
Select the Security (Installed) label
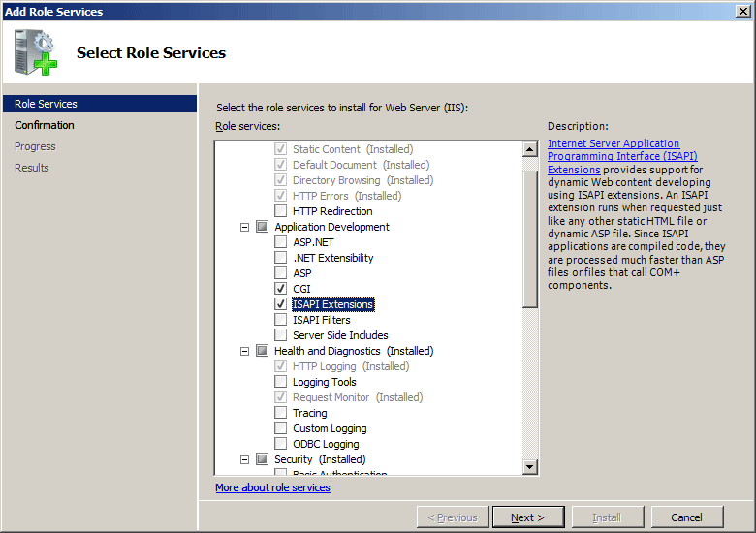click(320, 459)
